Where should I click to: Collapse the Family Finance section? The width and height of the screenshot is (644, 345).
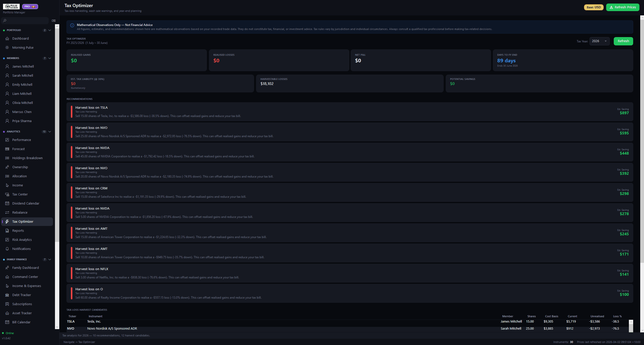pyautogui.click(x=50, y=259)
